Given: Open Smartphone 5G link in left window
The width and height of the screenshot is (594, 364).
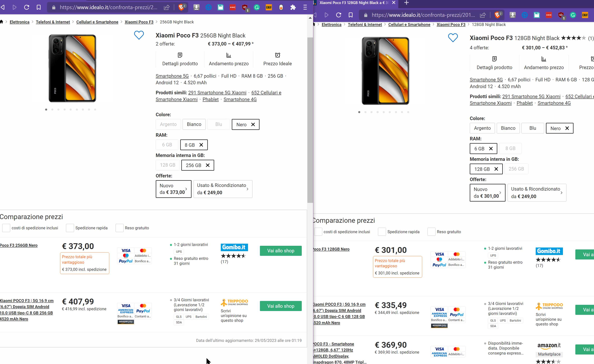Looking at the screenshot, I should pyautogui.click(x=172, y=76).
